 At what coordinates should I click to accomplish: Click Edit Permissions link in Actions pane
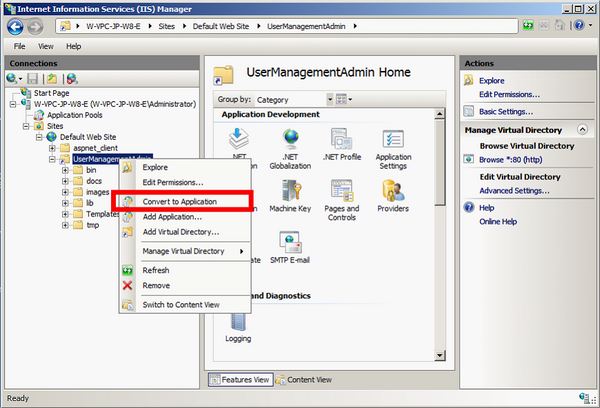pyautogui.click(x=509, y=95)
